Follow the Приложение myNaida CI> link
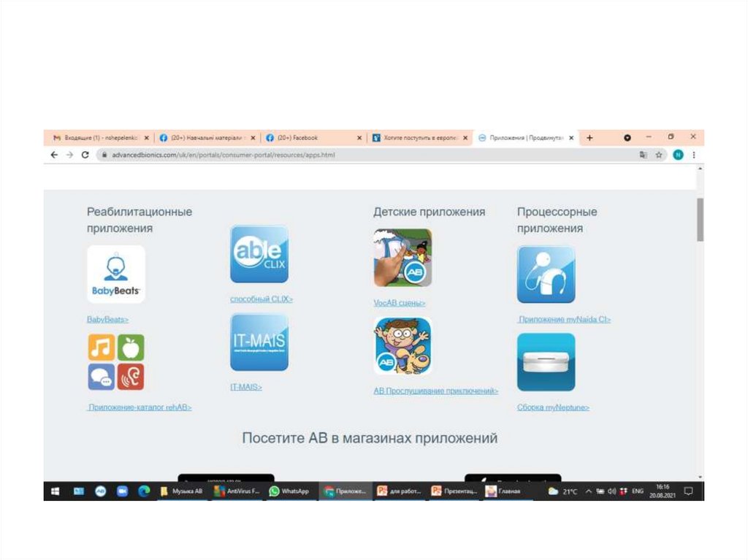This screenshot has height=560, width=748. click(x=565, y=320)
